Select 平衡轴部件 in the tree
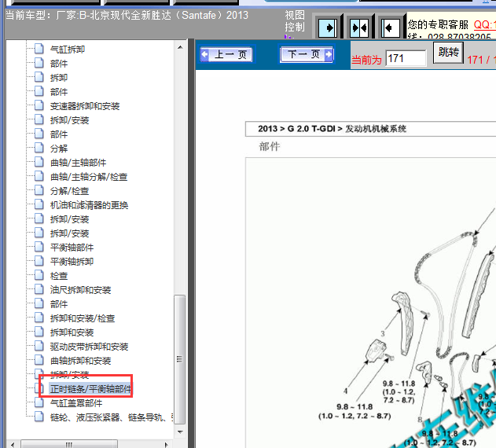 (72, 248)
